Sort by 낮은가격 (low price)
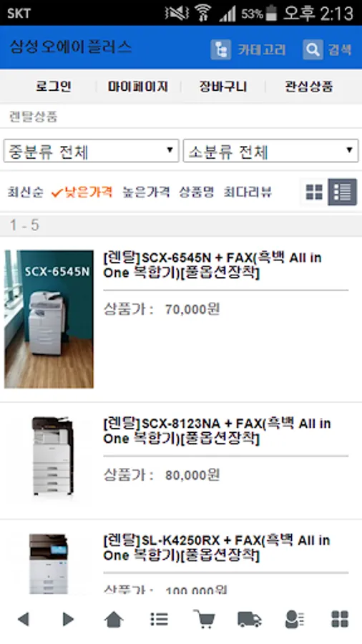Image resolution: width=362 pixels, height=644 pixels. [x=82, y=192]
